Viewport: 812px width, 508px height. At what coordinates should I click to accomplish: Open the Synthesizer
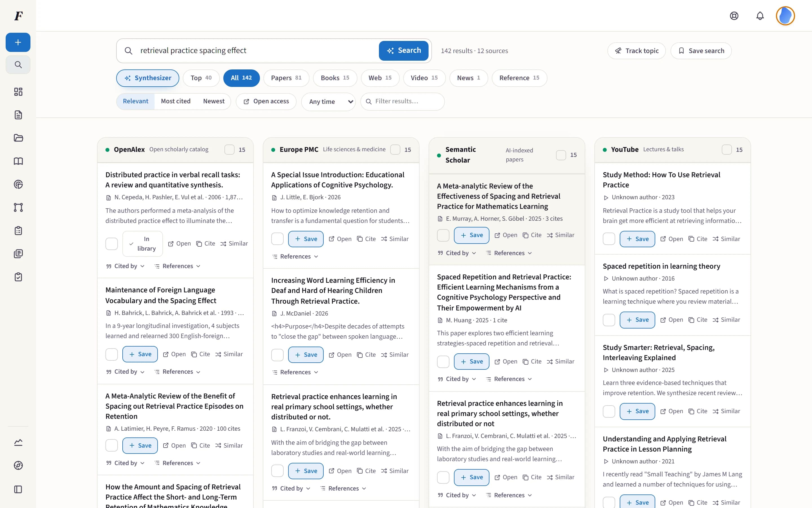(x=148, y=78)
